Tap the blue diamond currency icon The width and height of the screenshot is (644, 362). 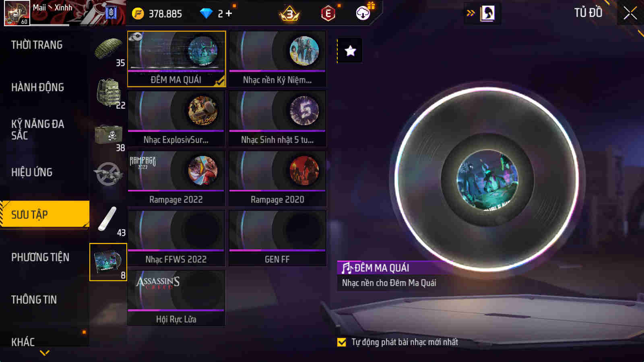tap(206, 14)
